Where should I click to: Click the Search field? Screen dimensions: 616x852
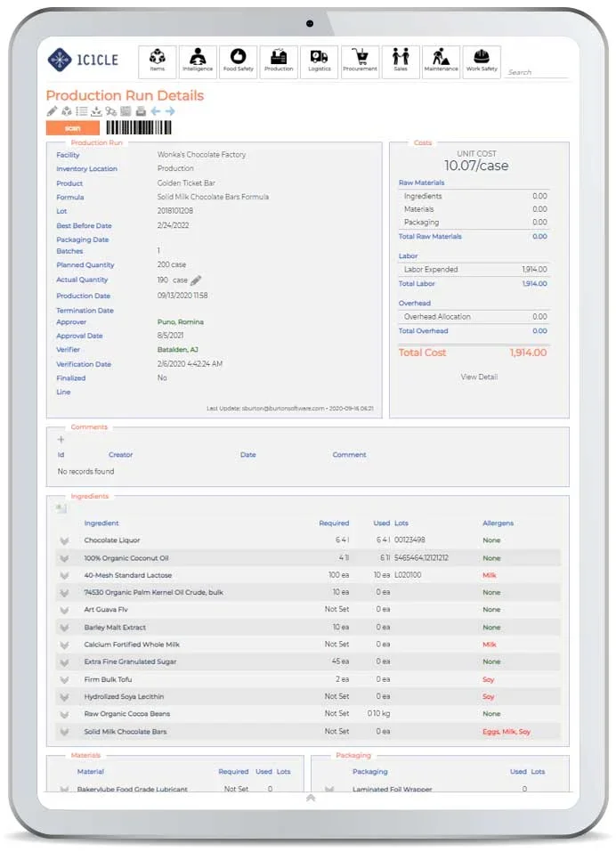pos(537,72)
